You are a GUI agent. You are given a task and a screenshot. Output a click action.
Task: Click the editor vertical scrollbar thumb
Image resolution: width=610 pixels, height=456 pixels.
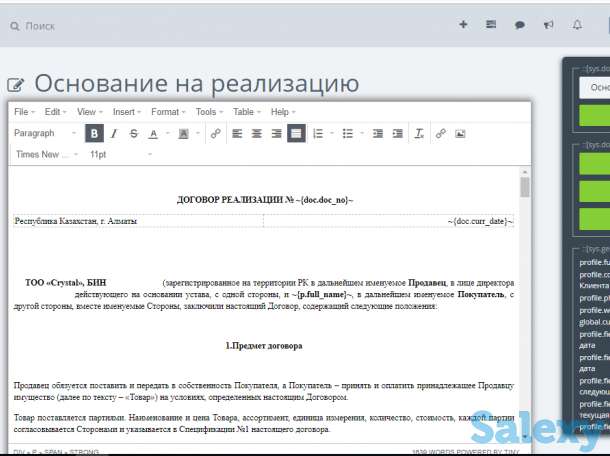click(x=525, y=188)
